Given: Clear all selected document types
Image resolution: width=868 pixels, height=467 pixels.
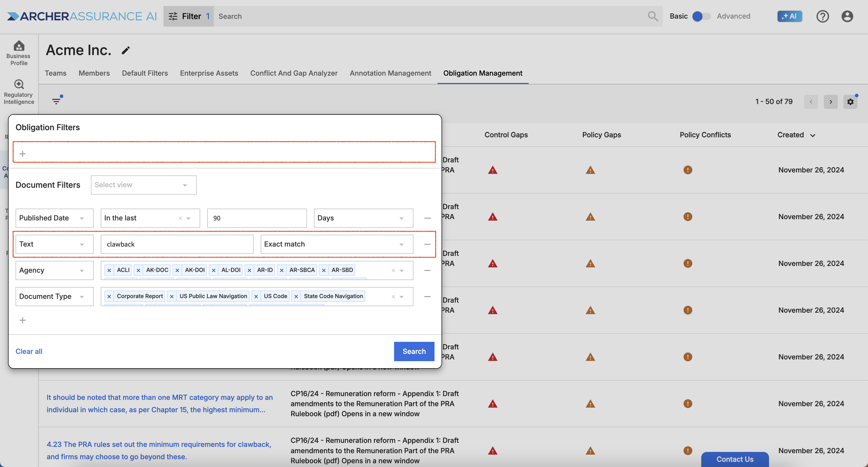Looking at the screenshot, I should click(393, 297).
